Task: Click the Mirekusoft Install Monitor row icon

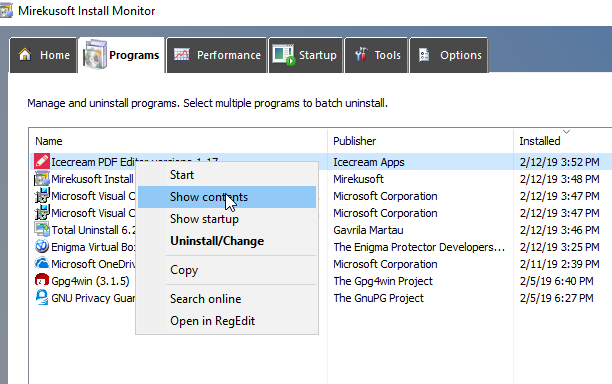Action: click(x=42, y=178)
